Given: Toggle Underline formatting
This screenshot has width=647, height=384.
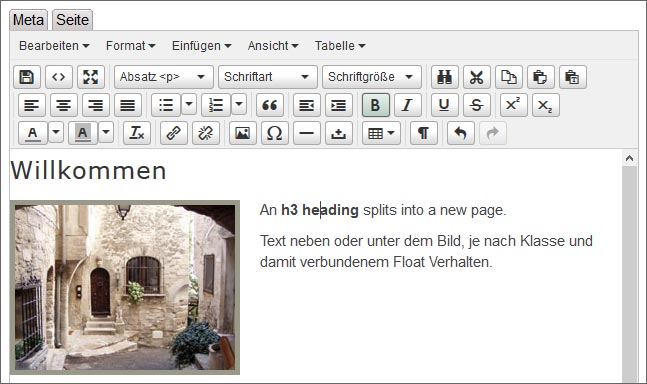Looking at the screenshot, I should pos(444,105).
